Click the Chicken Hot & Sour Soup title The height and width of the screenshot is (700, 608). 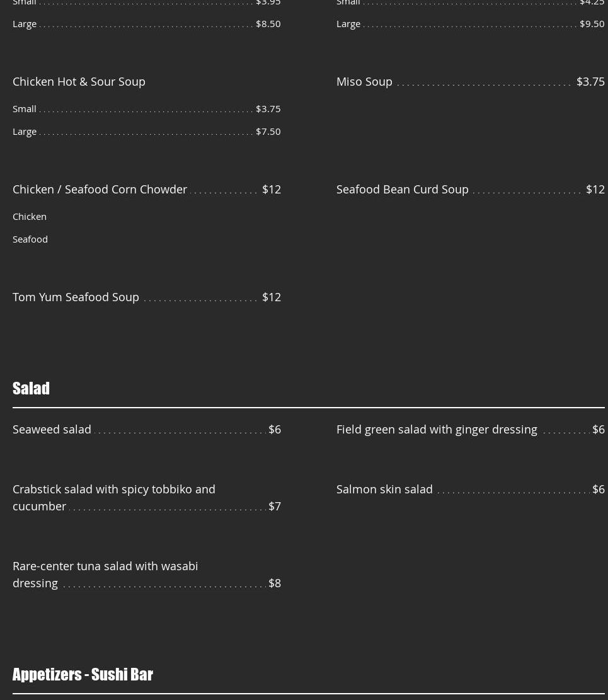click(79, 81)
